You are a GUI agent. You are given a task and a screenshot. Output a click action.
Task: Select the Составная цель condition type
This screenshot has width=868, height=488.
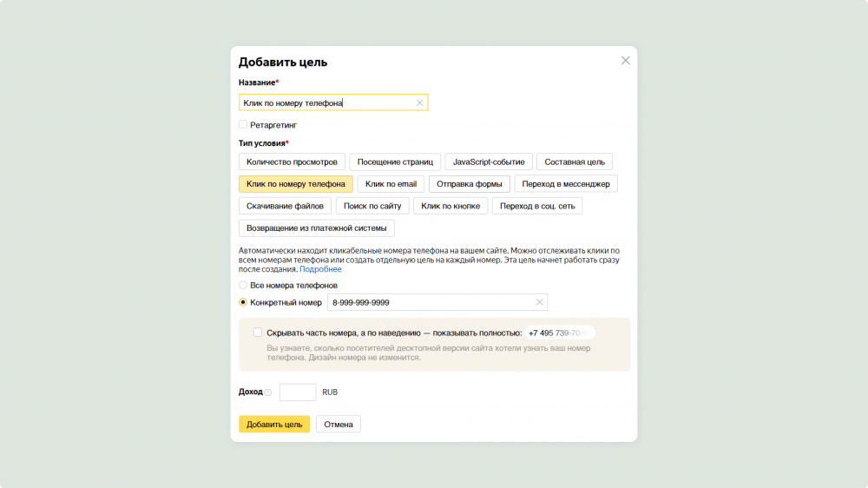click(575, 162)
